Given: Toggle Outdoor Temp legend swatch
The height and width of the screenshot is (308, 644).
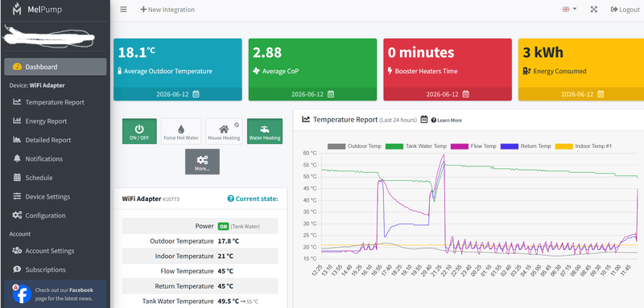Looking at the screenshot, I should pyautogui.click(x=336, y=146).
